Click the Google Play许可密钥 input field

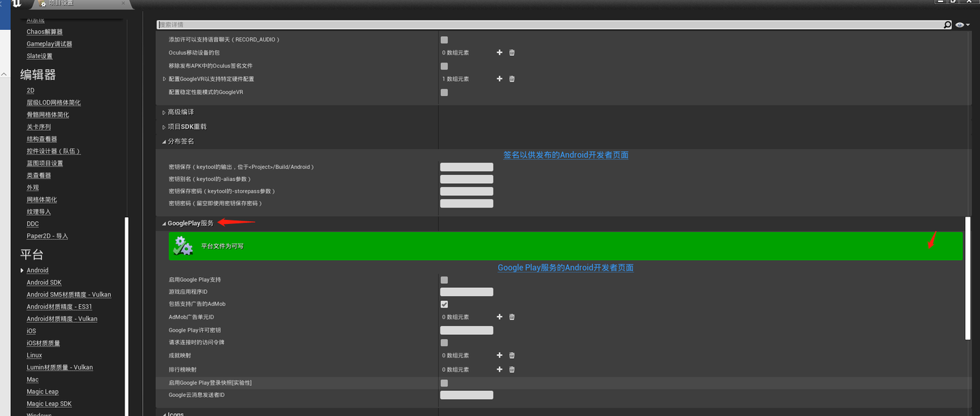pyautogui.click(x=467, y=330)
